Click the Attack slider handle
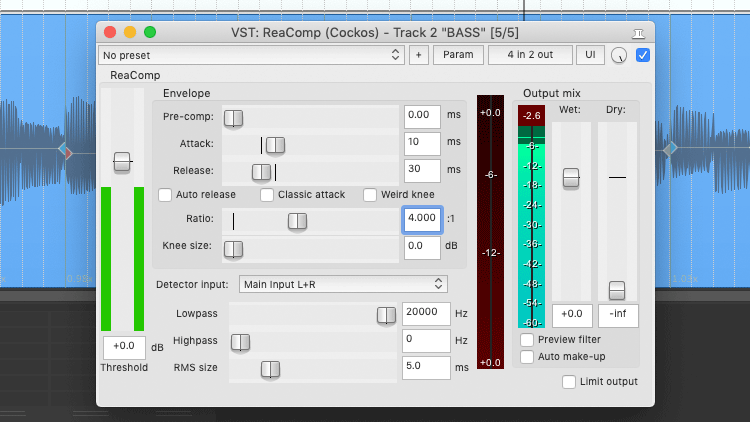Image resolution: width=750 pixels, height=422 pixels. coord(275,145)
